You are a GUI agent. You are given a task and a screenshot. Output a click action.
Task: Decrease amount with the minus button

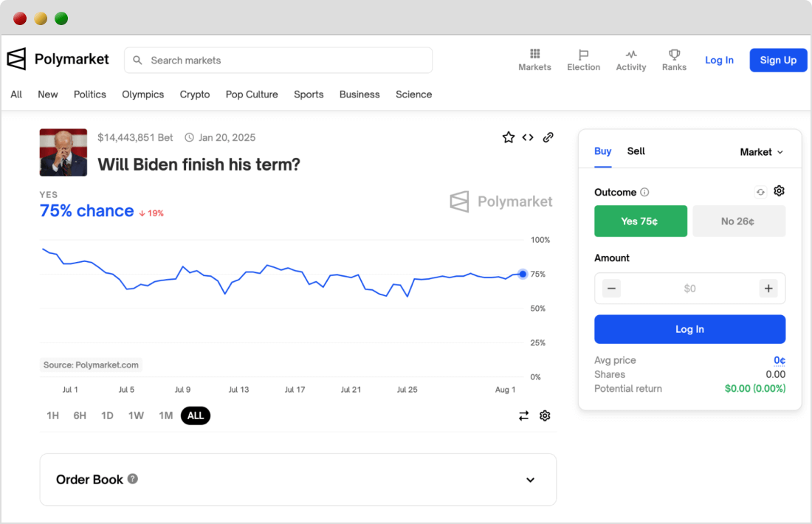612,289
